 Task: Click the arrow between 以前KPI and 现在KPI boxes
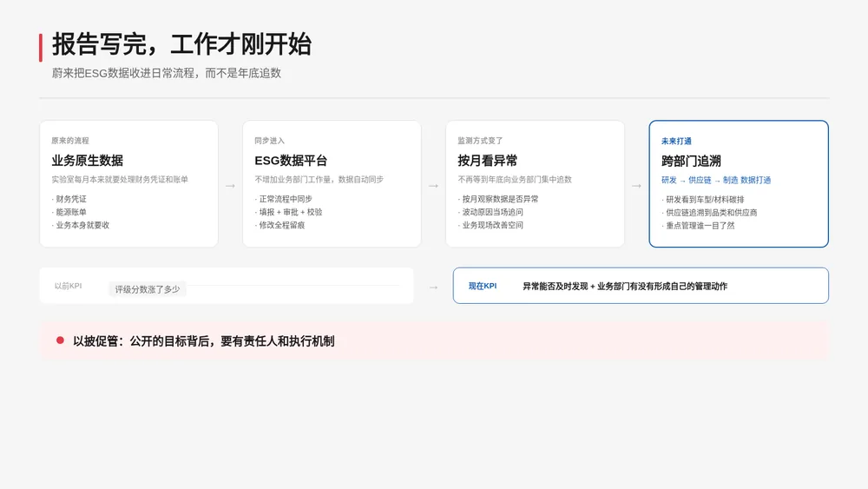(x=433, y=287)
